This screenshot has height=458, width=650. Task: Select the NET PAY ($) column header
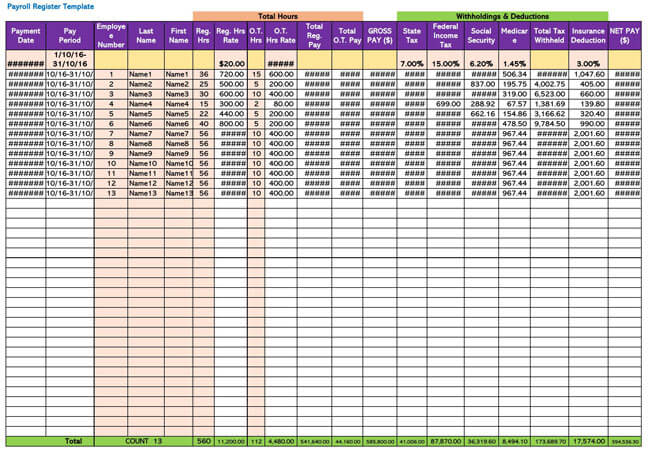tap(625, 35)
